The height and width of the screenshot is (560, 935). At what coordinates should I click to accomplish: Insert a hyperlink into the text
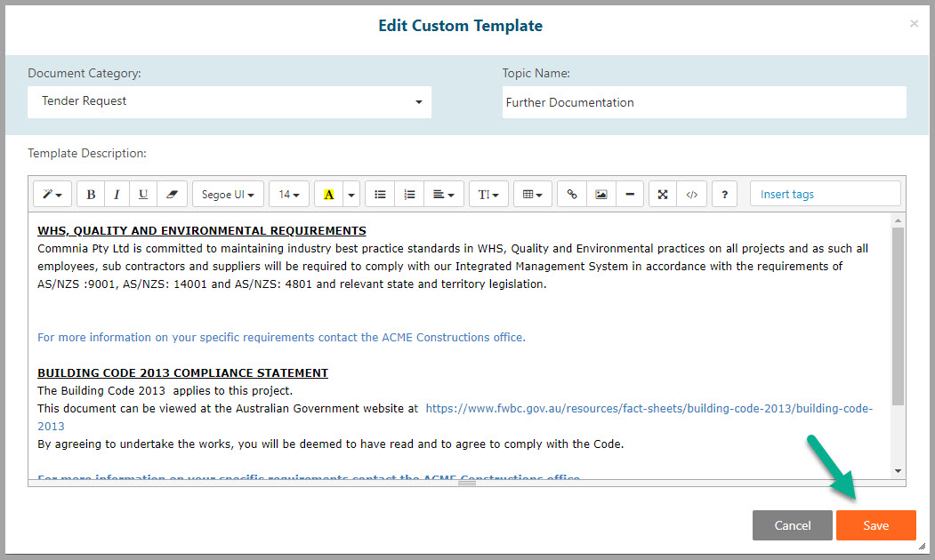coord(571,194)
